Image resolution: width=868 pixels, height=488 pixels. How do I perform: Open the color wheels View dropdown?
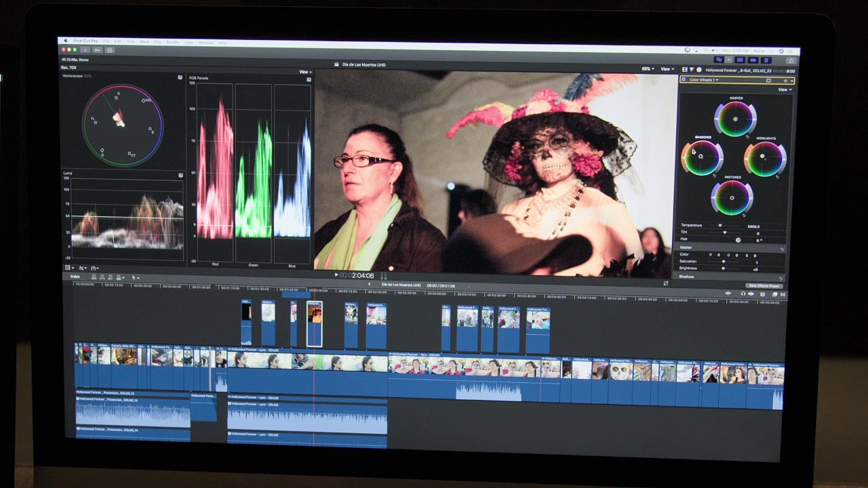pyautogui.click(x=785, y=89)
